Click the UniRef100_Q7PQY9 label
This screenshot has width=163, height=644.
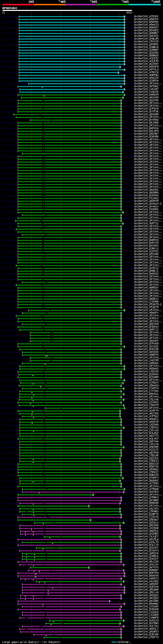click(x=146, y=109)
